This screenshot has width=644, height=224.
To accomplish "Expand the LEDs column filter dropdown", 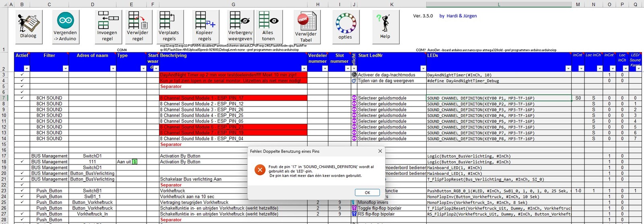I will (x=568, y=68).
